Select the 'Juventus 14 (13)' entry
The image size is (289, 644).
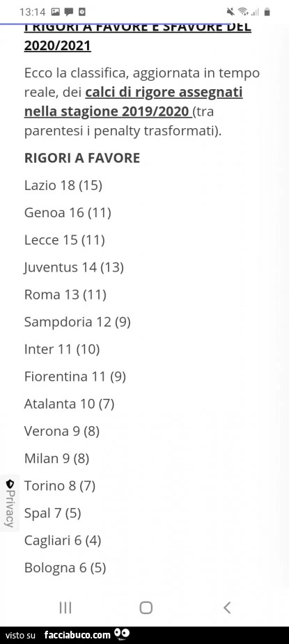coord(74,268)
